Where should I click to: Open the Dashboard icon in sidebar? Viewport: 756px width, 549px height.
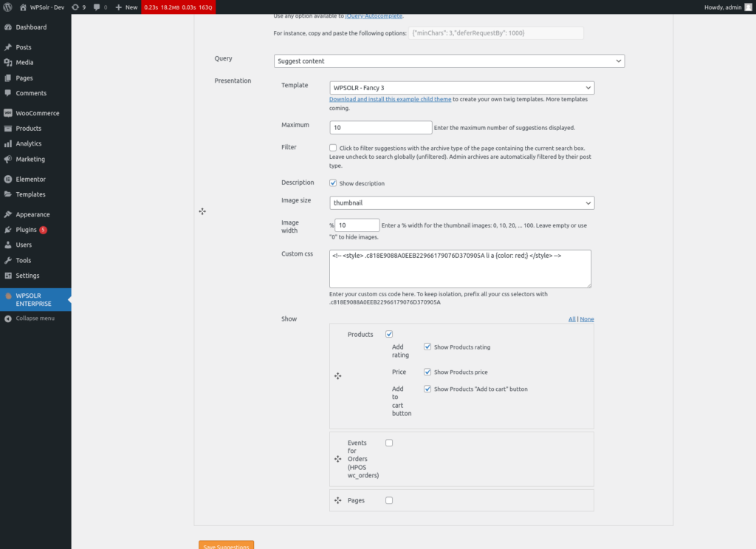(x=7, y=27)
